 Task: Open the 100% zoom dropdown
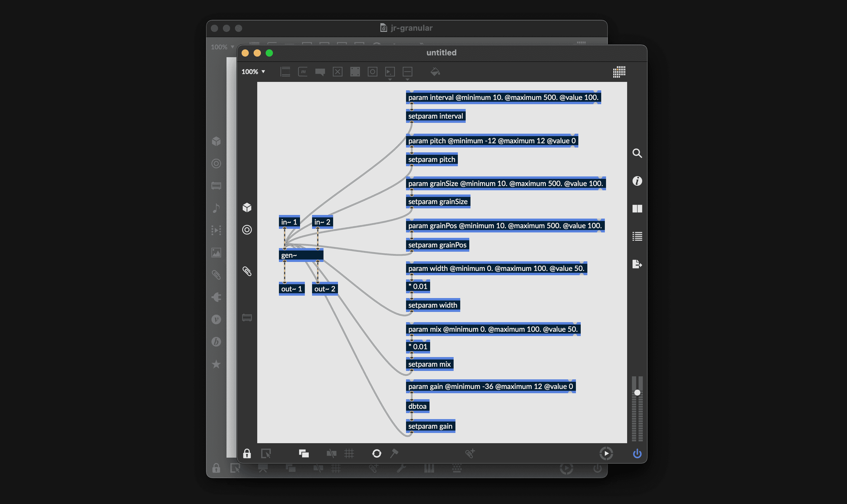point(253,72)
